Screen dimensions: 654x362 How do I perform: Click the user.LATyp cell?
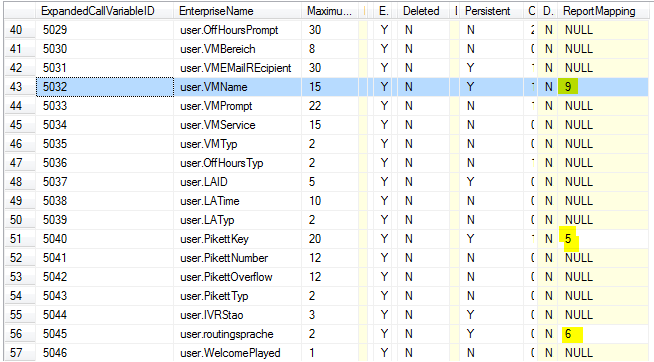pyautogui.click(x=237, y=220)
